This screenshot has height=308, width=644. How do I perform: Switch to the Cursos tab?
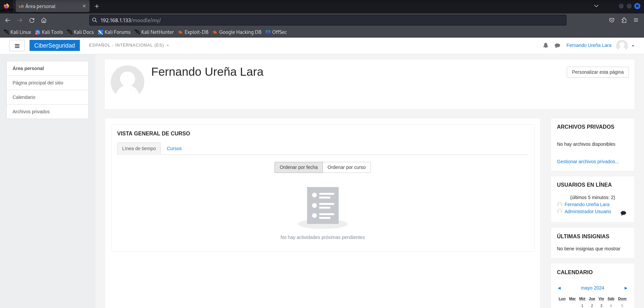pos(174,148)
